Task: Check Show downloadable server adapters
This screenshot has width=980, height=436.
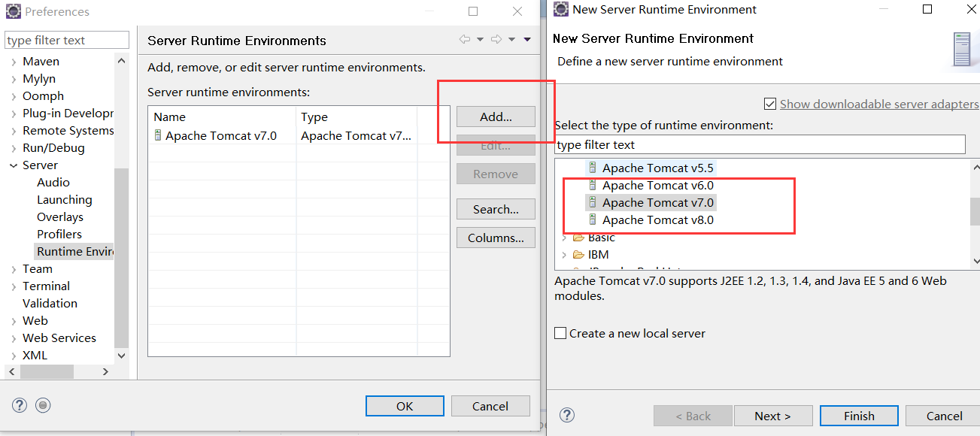Action: coord(769,104)
